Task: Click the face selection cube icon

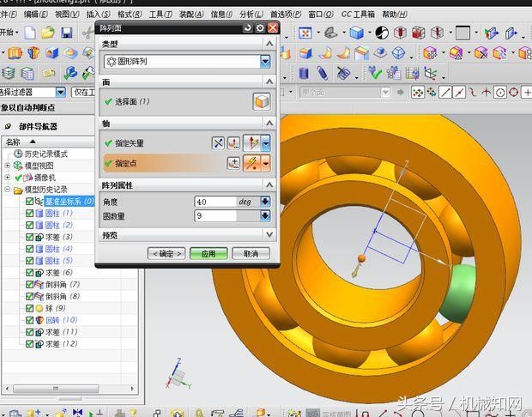Action: [x=261, y=101]
